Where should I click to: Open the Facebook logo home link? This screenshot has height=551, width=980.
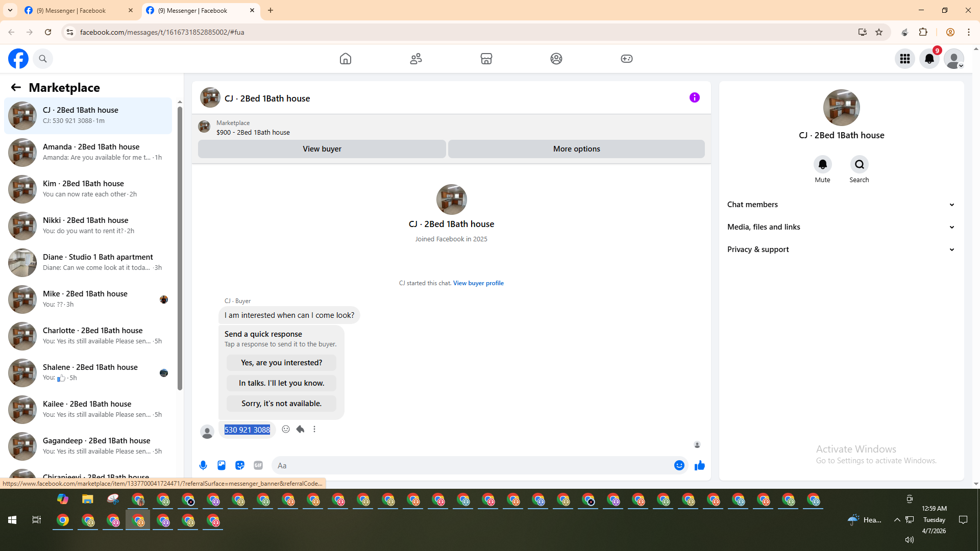coord(18,59)
